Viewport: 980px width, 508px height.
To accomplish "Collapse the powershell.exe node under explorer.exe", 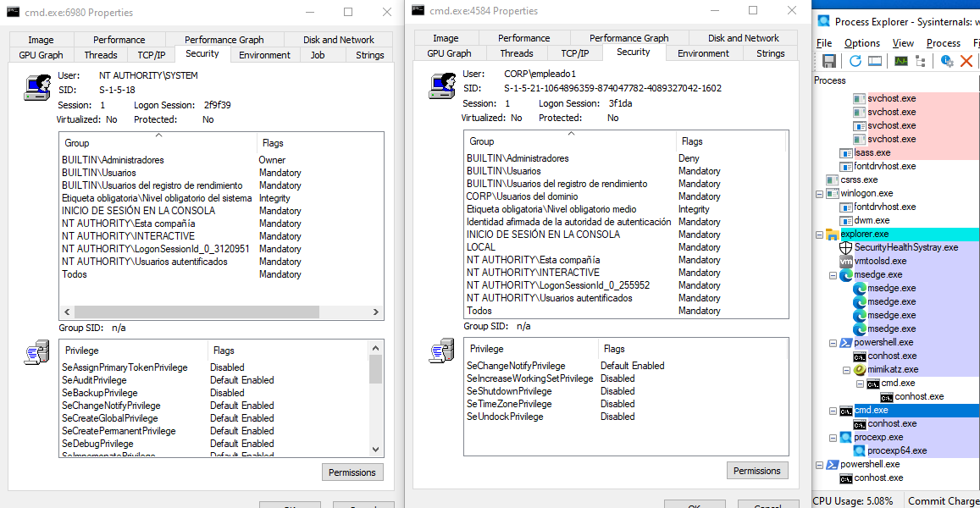I will pyautogui.click(x=833, y=342).
